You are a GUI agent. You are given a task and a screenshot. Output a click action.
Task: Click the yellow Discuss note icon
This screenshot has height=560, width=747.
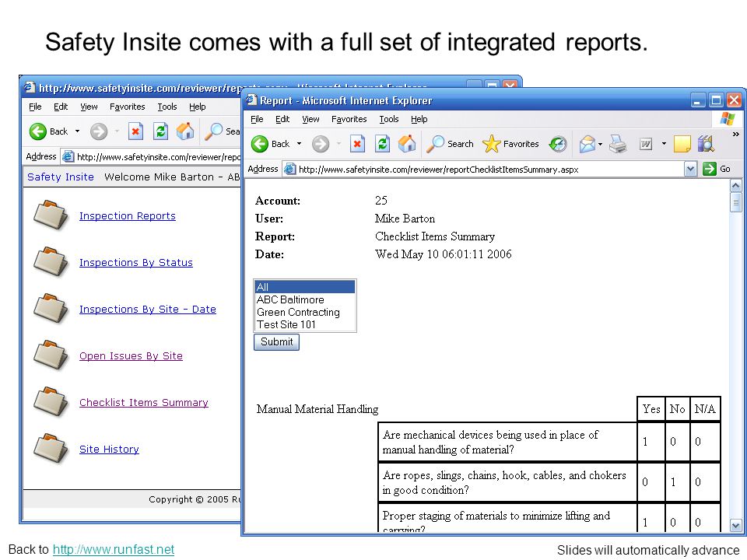(x=682, y=144)
